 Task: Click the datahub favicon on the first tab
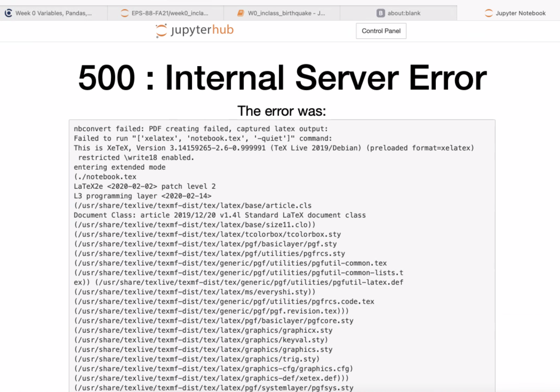coord(9,12)
